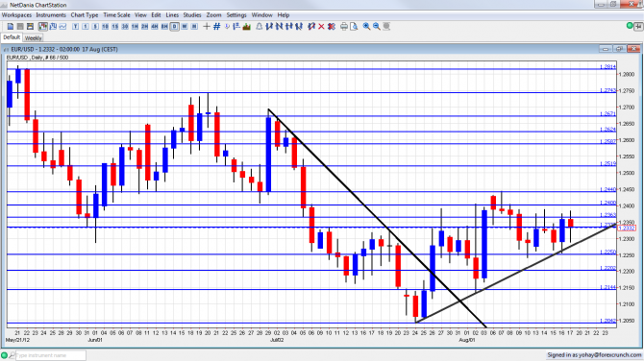The image size is (644, 361).
Task: Open the Time Scale menu
Action: [116, 14]
